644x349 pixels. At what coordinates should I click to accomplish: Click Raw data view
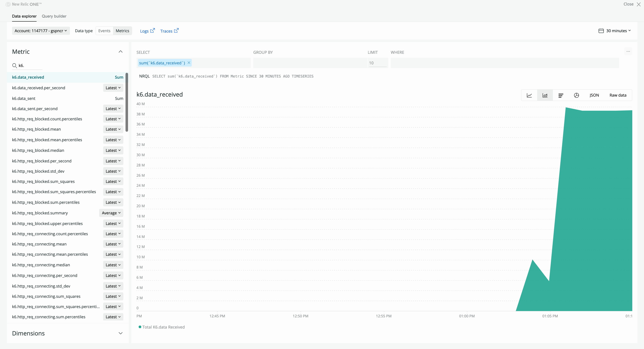point(618,95)
